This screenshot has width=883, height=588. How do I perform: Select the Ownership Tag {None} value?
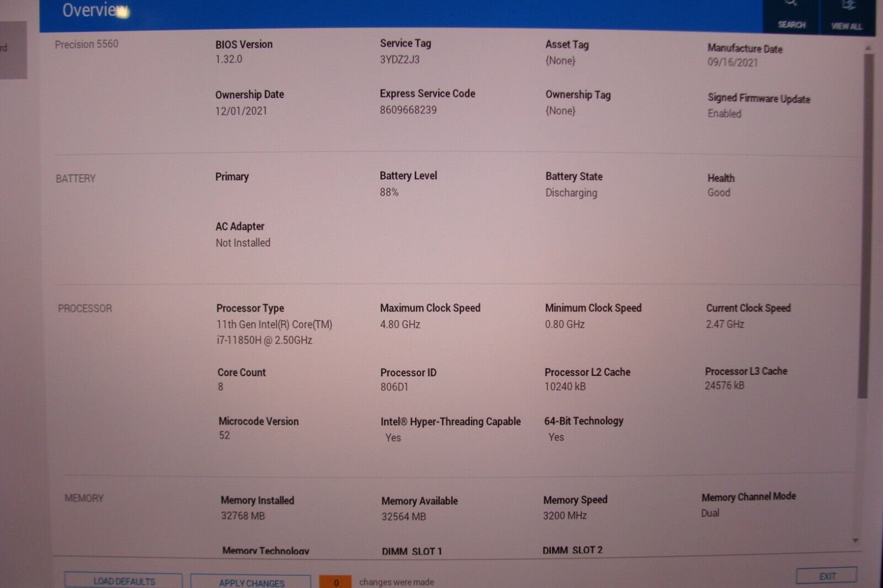tap(561, 111)
